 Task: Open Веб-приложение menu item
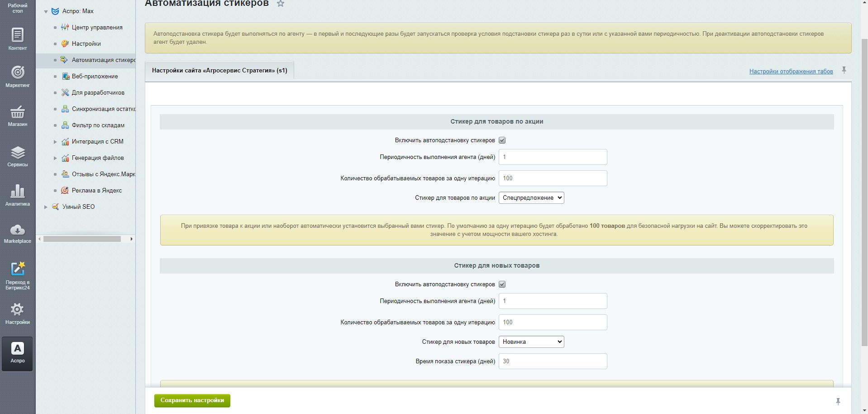pyautogui.click(x=95, y=76)
